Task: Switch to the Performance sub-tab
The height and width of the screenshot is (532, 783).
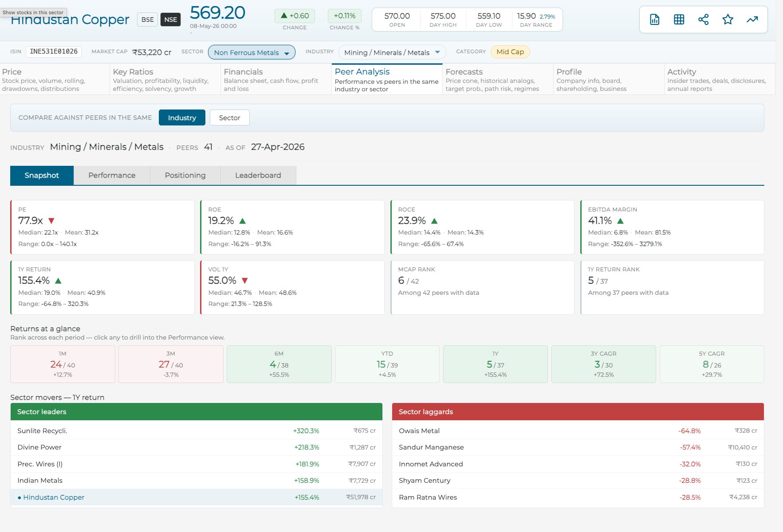Action: click(x=112, y=176)
